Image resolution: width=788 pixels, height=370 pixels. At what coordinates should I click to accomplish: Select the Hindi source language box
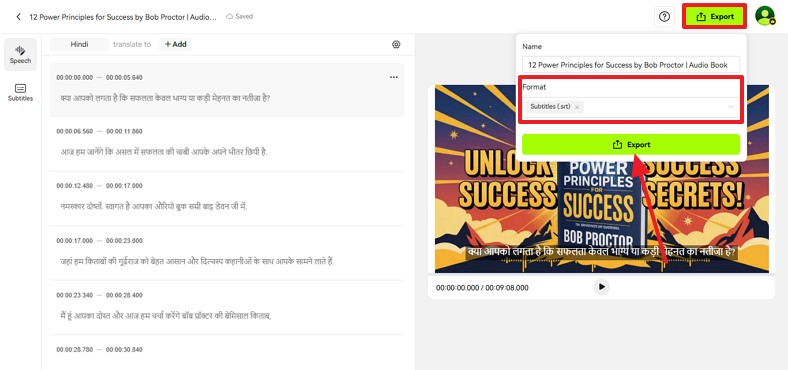tap(79, 44)
